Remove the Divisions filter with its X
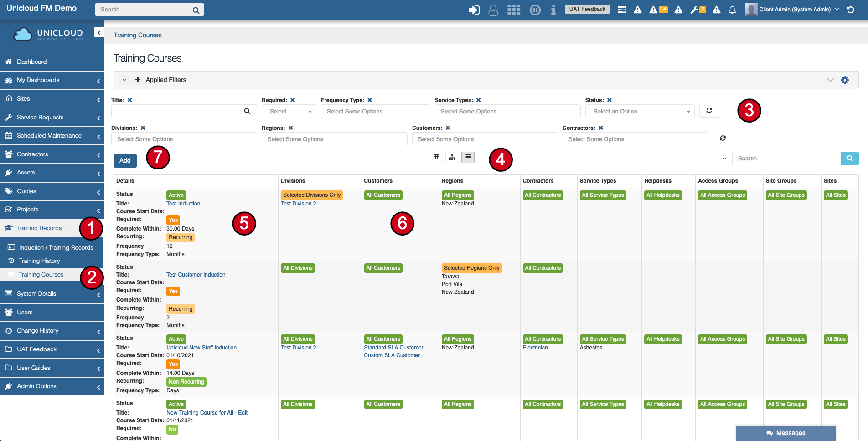This screenshot has width=868, height=441. click(x=143, y=128)
